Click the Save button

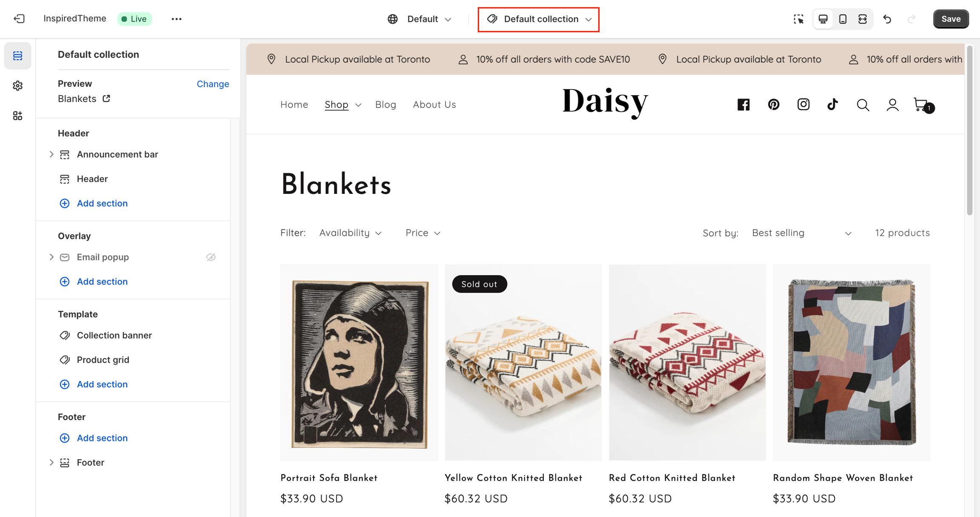tap(951, 19)
